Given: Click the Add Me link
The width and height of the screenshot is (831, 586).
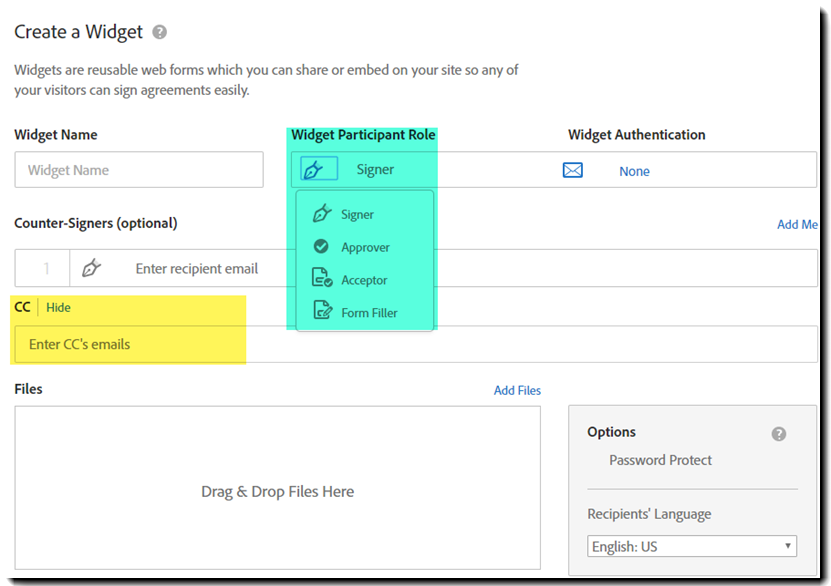Looking at the screenshot, I should point(797,224).
